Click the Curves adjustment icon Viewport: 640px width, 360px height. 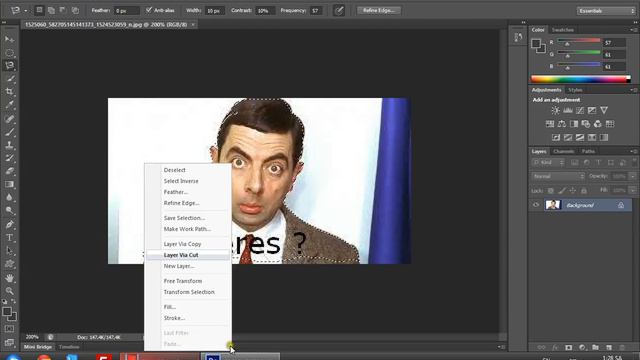click(x=580, y=110)
